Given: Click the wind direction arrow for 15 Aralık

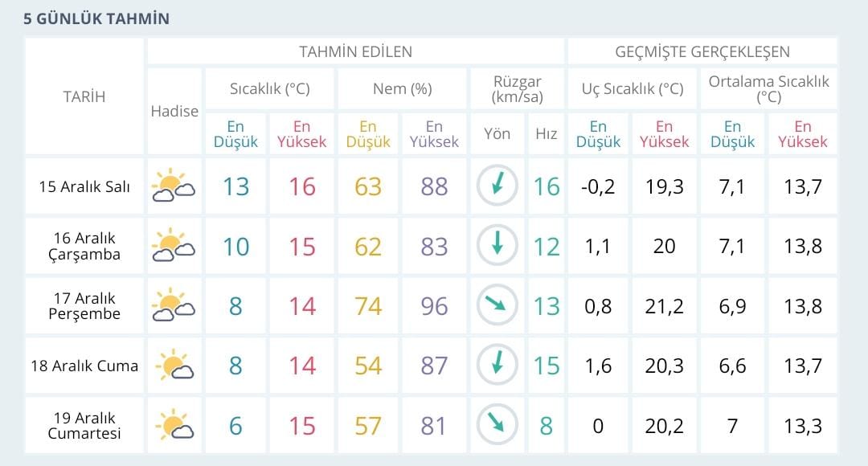Looking at the screenshot, I should (x=497, y=186).
